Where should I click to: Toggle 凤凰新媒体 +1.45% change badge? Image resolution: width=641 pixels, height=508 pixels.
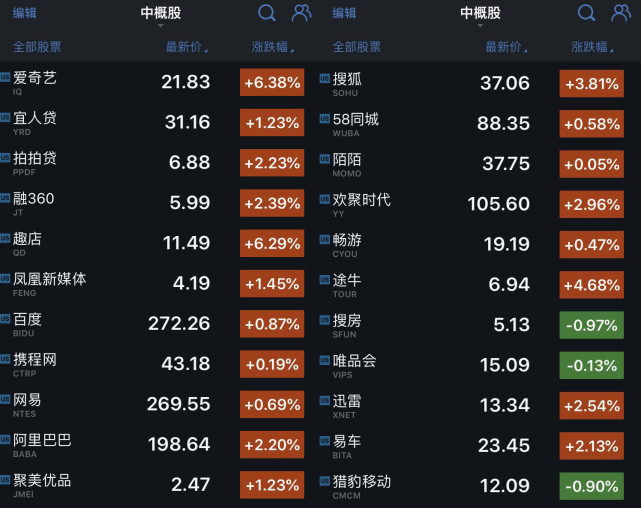tap(272, 283)
